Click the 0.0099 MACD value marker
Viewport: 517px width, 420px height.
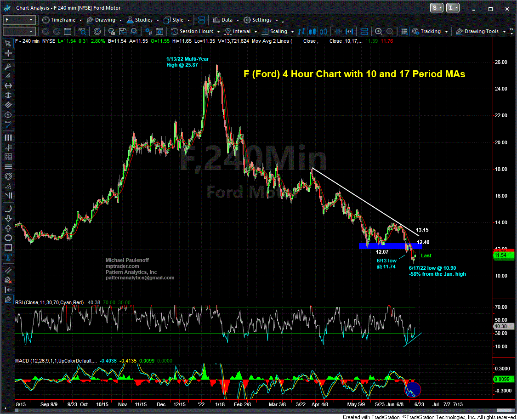504,379
